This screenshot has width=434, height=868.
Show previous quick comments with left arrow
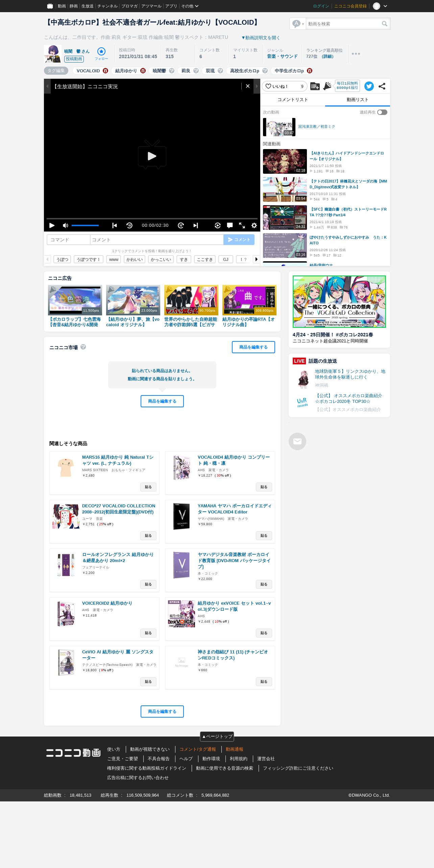(47, 259)
